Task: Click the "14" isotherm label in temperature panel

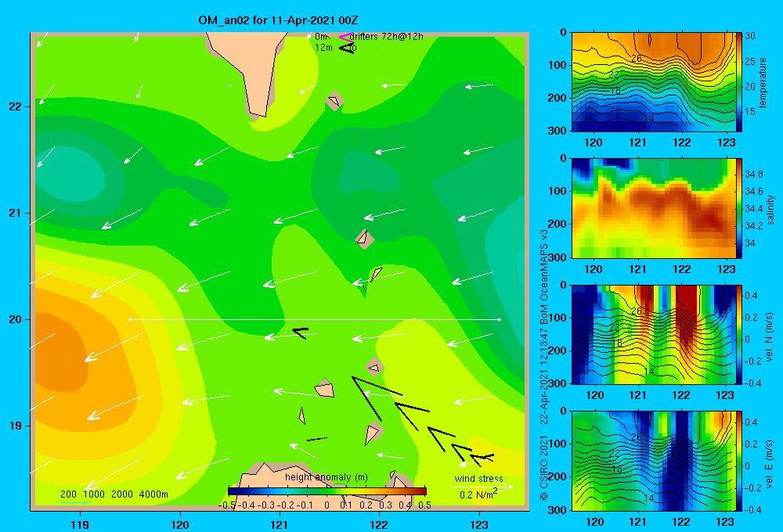Action: point(648,119)
